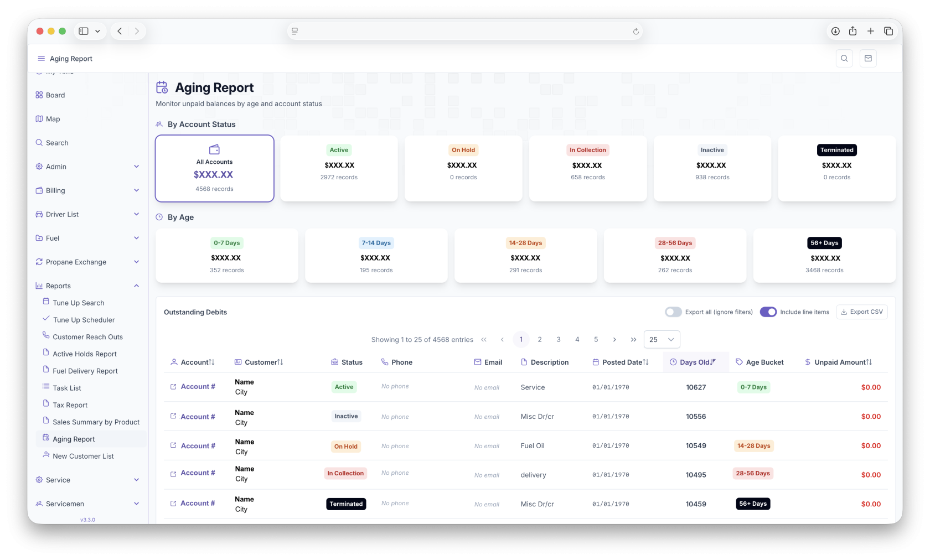The width and height of the screenshot is (930, 560).
Task: Enable the Export all (ignore filters) toggle
Action: [x=673, y=312]
